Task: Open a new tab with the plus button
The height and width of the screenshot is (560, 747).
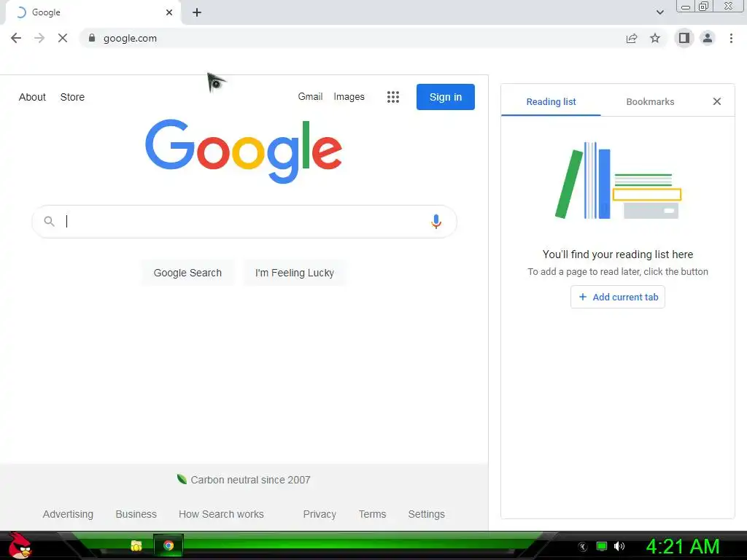Action: [197, 12]
